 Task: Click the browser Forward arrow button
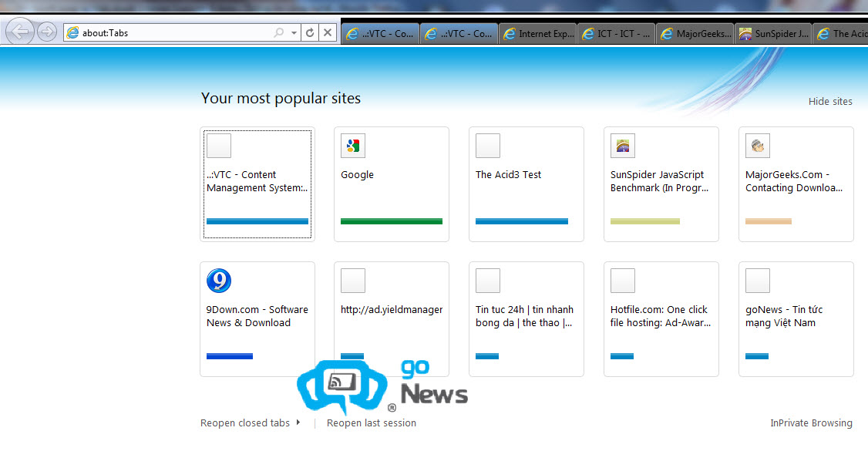click(x=47, y=32)
